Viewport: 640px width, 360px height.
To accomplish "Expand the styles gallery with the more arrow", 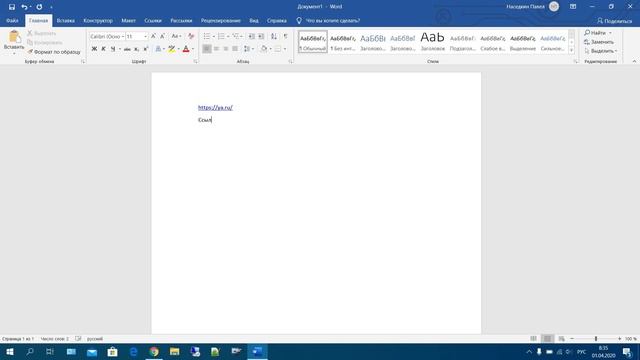I will (571, 50).
